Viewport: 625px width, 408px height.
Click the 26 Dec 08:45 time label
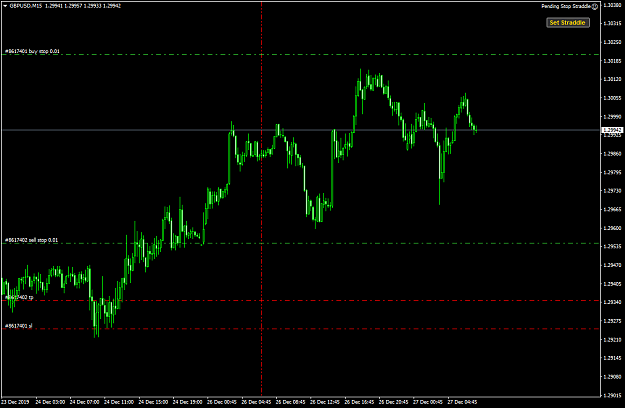pos(290,402)
